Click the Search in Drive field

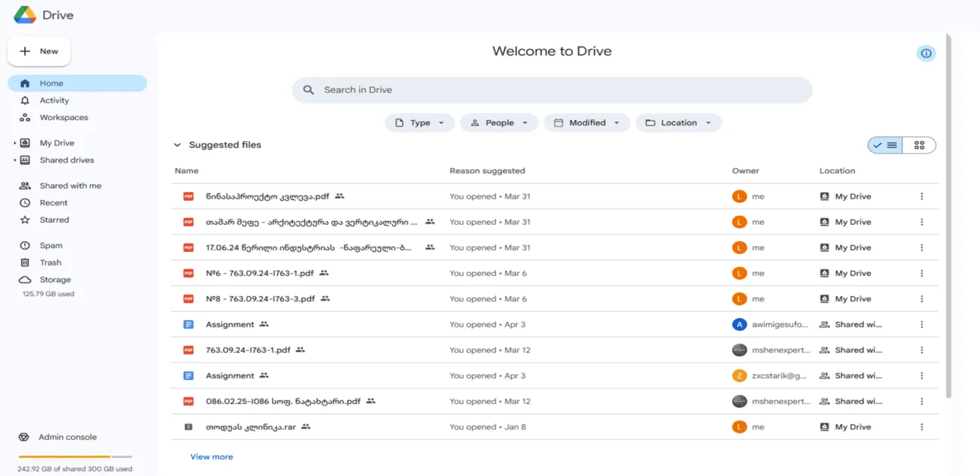552,90
